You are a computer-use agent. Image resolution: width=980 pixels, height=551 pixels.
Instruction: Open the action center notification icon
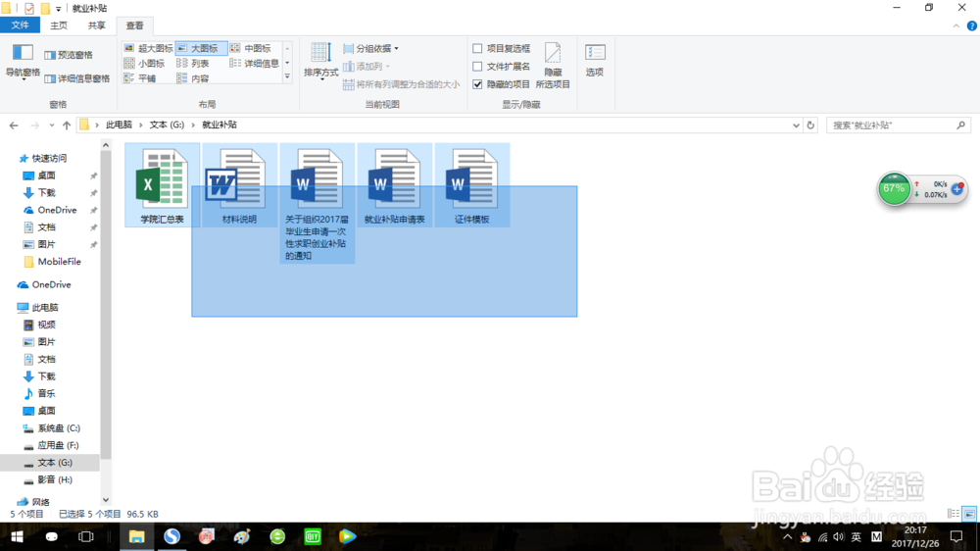[x=956, y=536]
